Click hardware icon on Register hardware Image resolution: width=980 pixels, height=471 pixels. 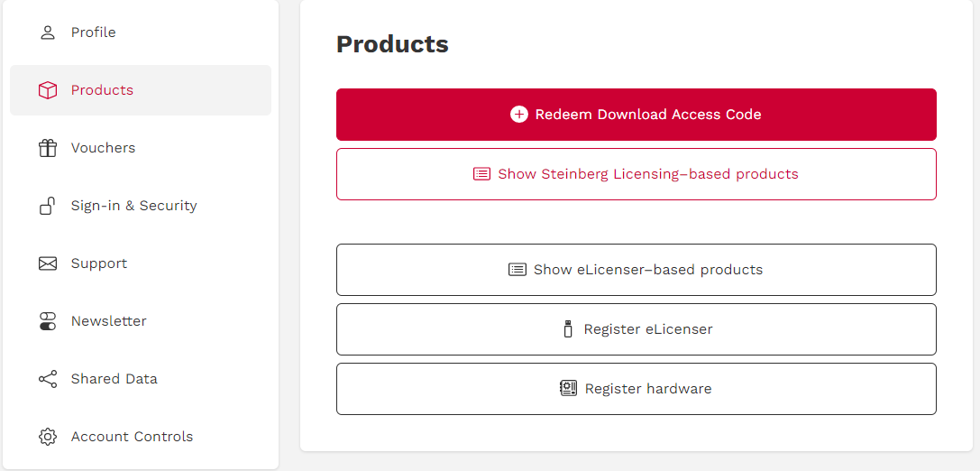pos(568,389)
